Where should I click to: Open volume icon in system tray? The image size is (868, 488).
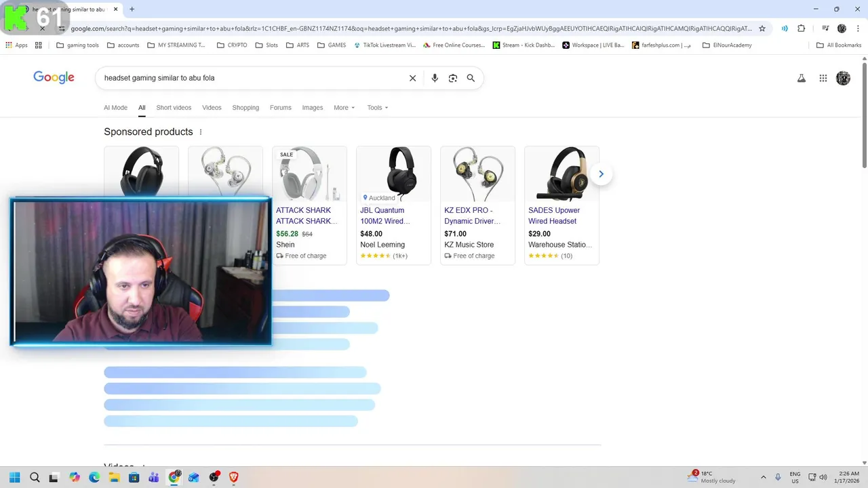(823, 477)
